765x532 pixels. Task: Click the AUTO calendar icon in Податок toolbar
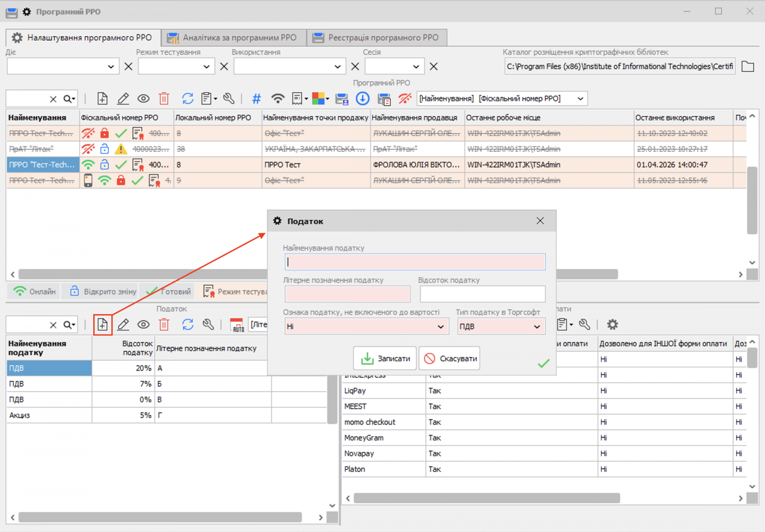coord(237,325)
